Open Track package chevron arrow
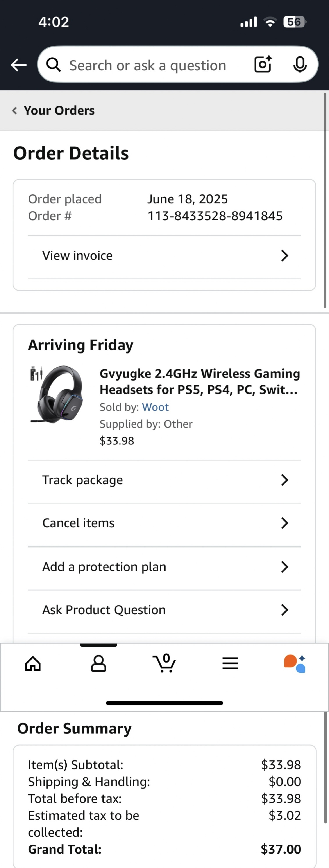The width and height of the screenshot is (329, 868). [284, 480]
